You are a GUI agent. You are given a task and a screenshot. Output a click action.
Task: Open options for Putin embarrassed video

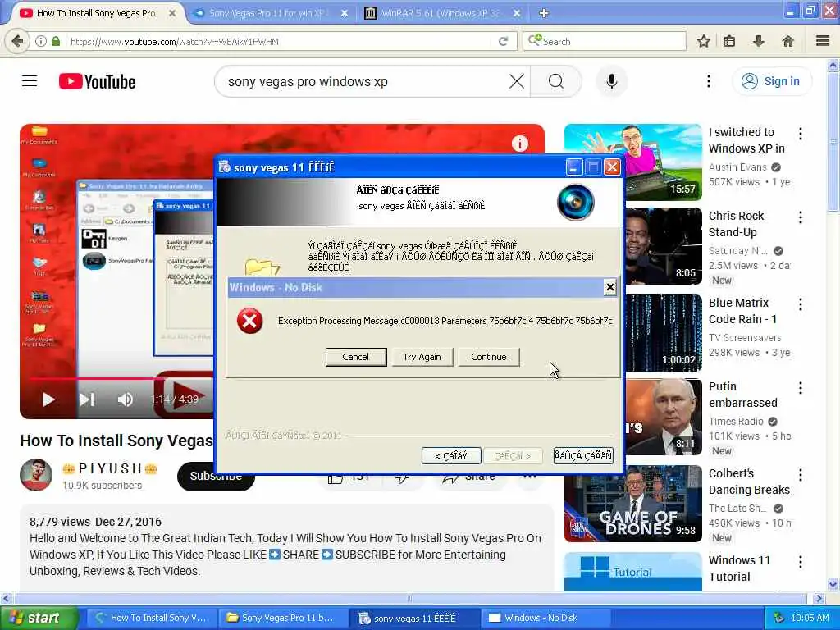click(801, 388)
